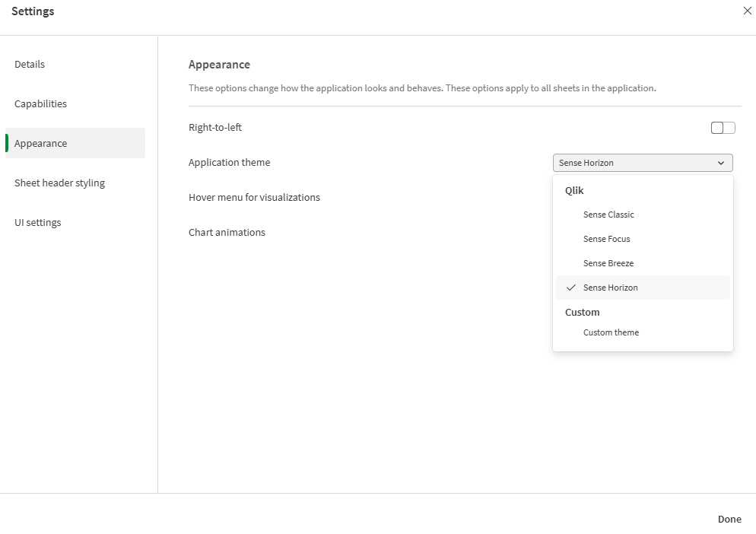Apply the Custom theme option
756x534 pixels.
611,332
